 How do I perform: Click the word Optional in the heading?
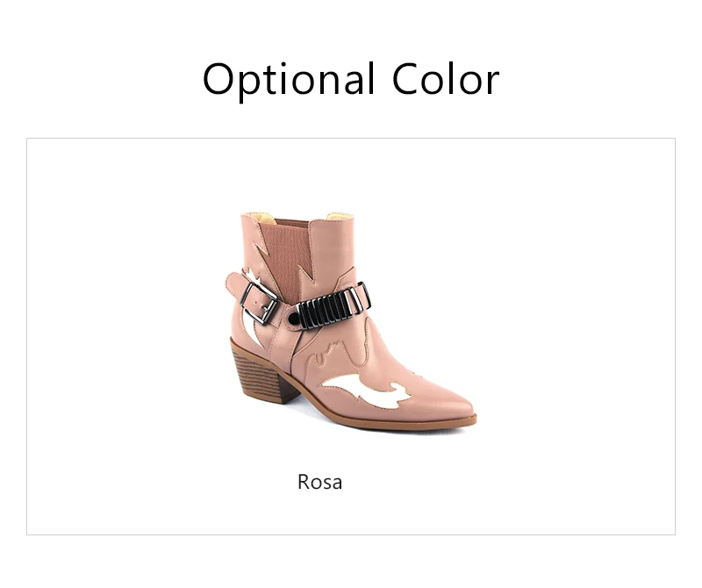289,81
